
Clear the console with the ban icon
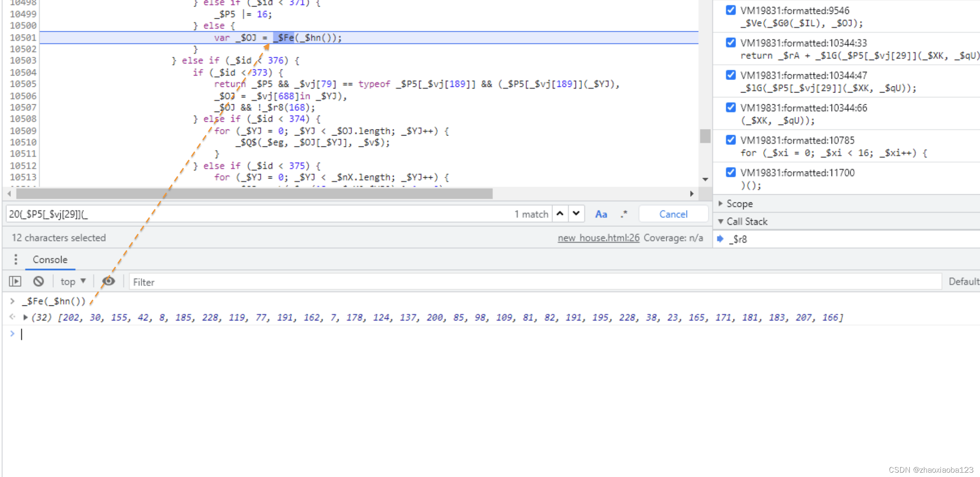[x=39, y=282]
